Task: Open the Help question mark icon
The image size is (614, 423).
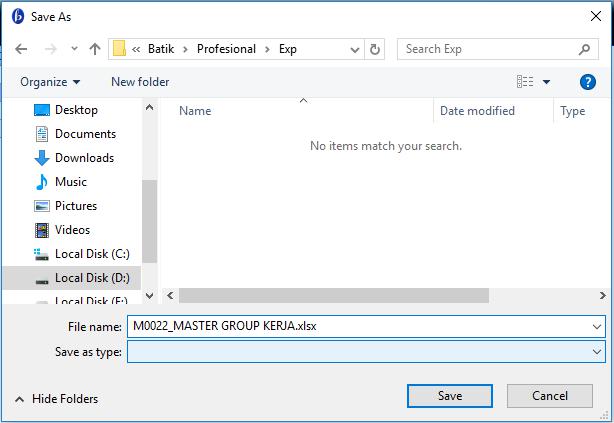Action: tap(588, 82)
